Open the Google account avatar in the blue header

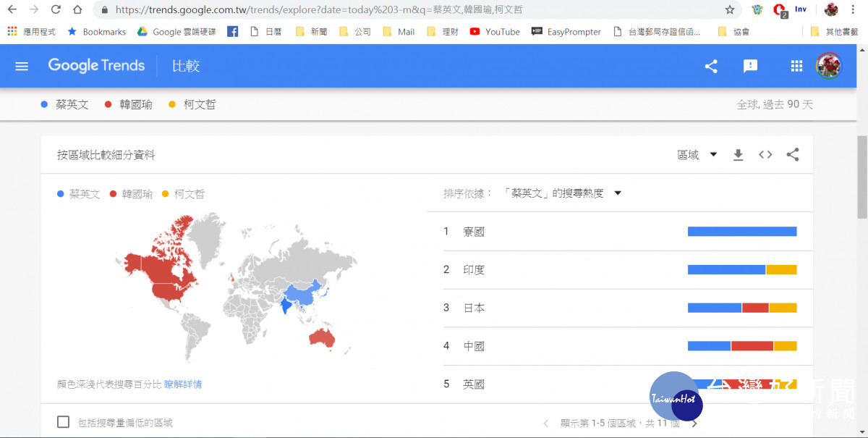(828, 66)
